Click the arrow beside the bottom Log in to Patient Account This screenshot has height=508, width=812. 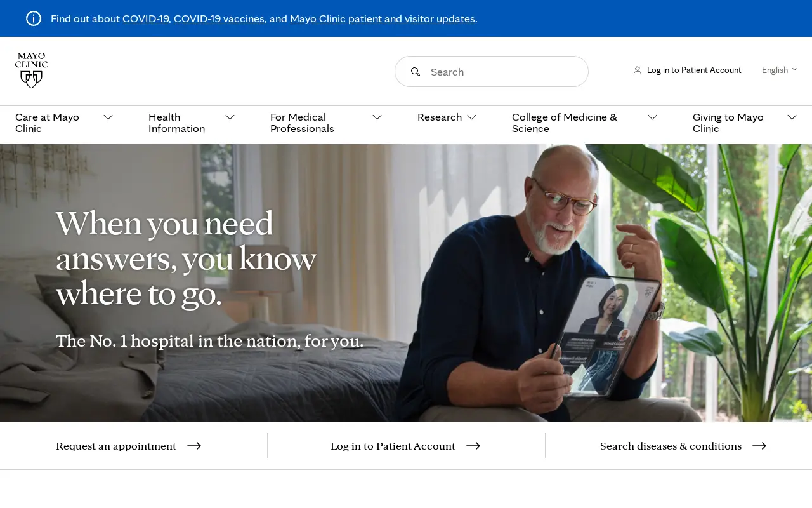[473, 446]
